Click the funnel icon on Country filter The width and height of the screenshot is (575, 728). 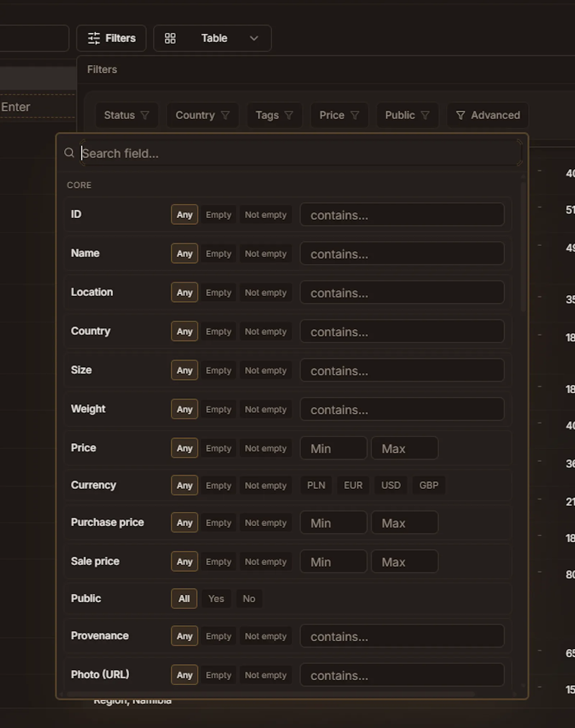click(x=225, y=115)
